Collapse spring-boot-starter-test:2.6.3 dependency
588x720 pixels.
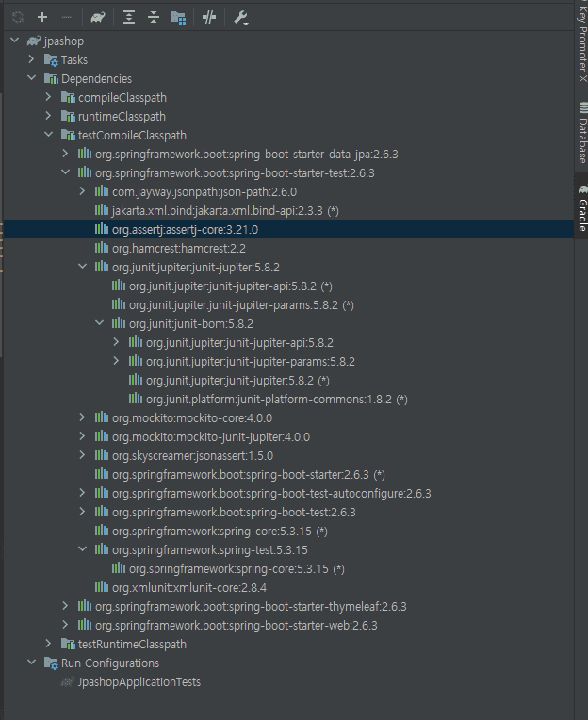point(66,172)
